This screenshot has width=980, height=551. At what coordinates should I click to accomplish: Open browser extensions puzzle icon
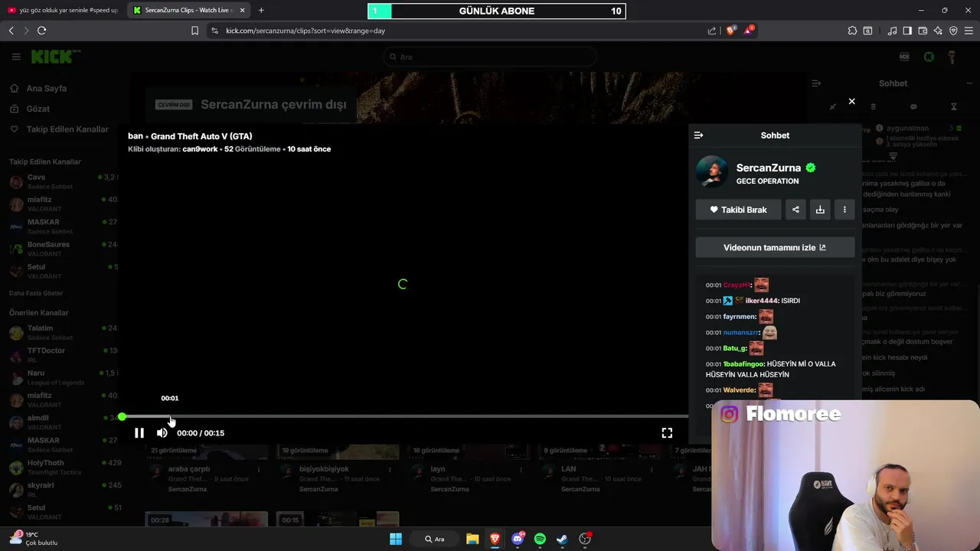[852, 31]
